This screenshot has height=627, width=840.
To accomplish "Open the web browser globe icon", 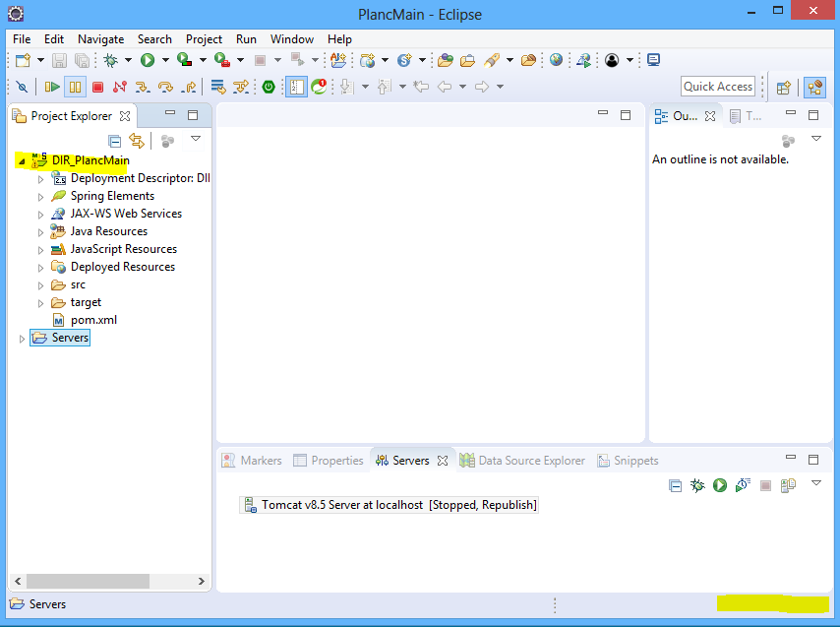I will pos(556,60).
